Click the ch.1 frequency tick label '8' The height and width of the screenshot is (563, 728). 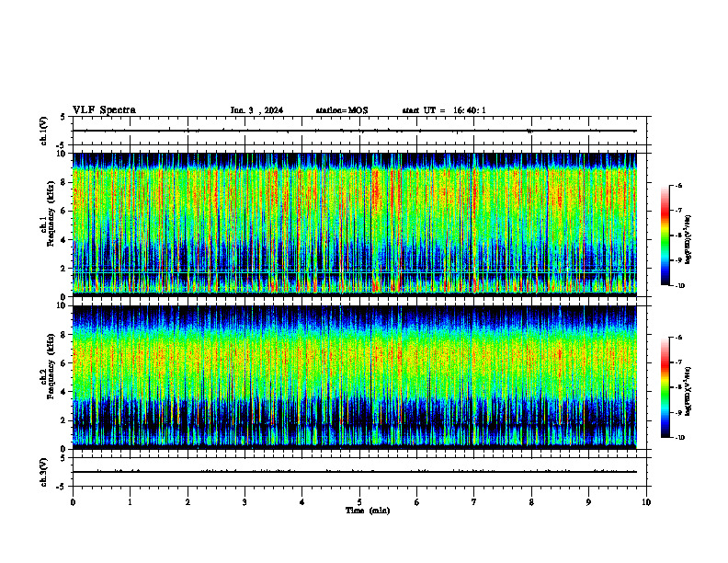click(63, 182)
